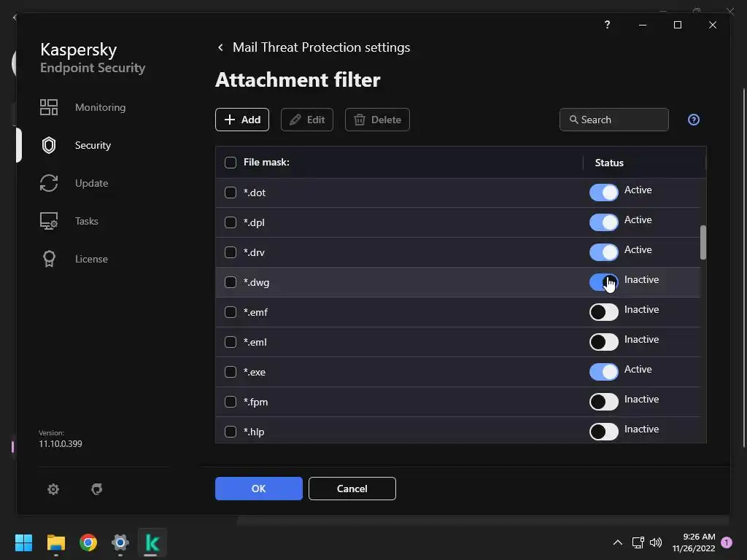Check the *.dpl file mask

230,222
